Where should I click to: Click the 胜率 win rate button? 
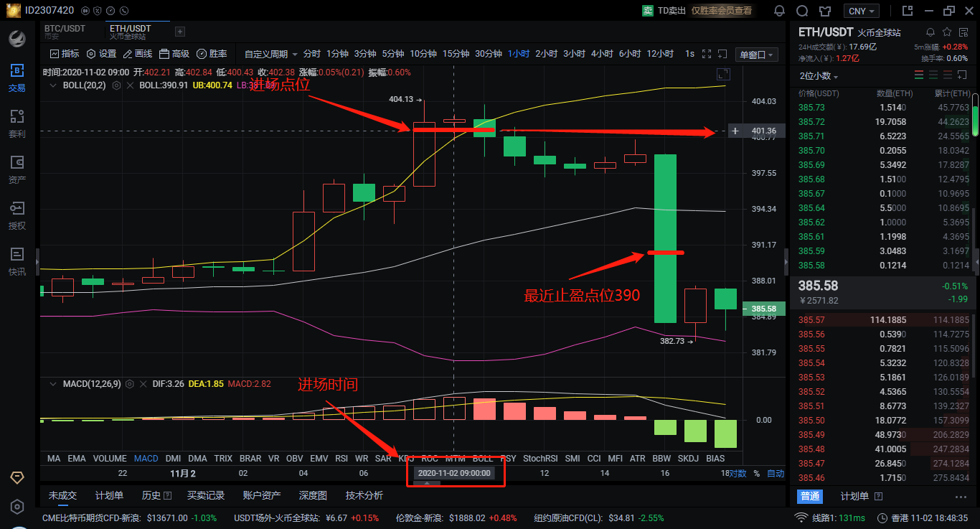212,54
